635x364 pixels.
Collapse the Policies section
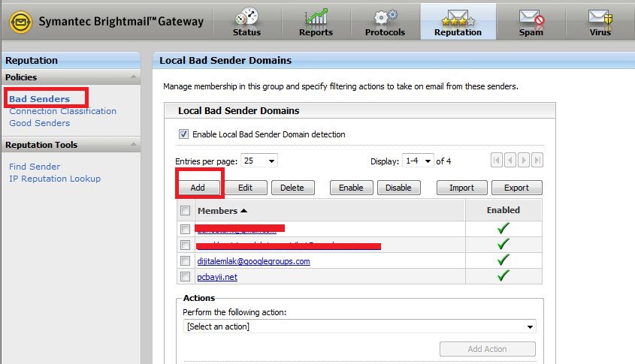[133, 77]
